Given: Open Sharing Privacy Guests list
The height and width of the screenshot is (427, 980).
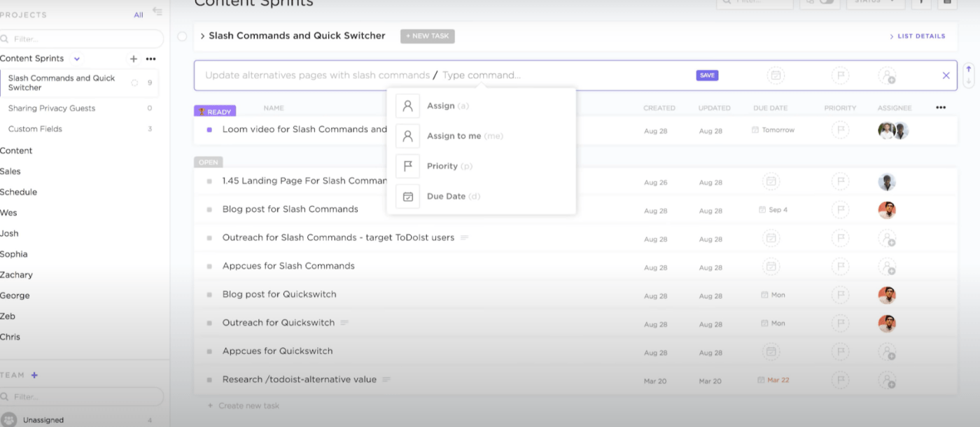Looking at the screenshot, I should [x=52, y=108].
